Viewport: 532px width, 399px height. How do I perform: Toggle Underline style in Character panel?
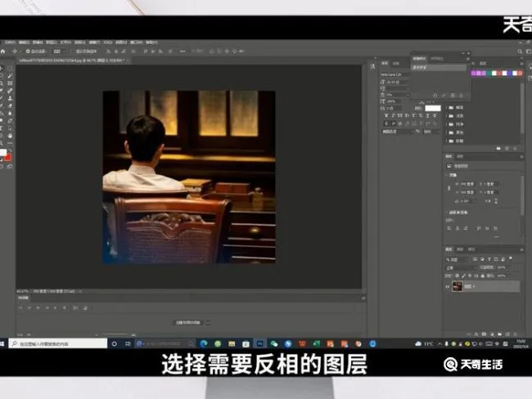(427, 115)
